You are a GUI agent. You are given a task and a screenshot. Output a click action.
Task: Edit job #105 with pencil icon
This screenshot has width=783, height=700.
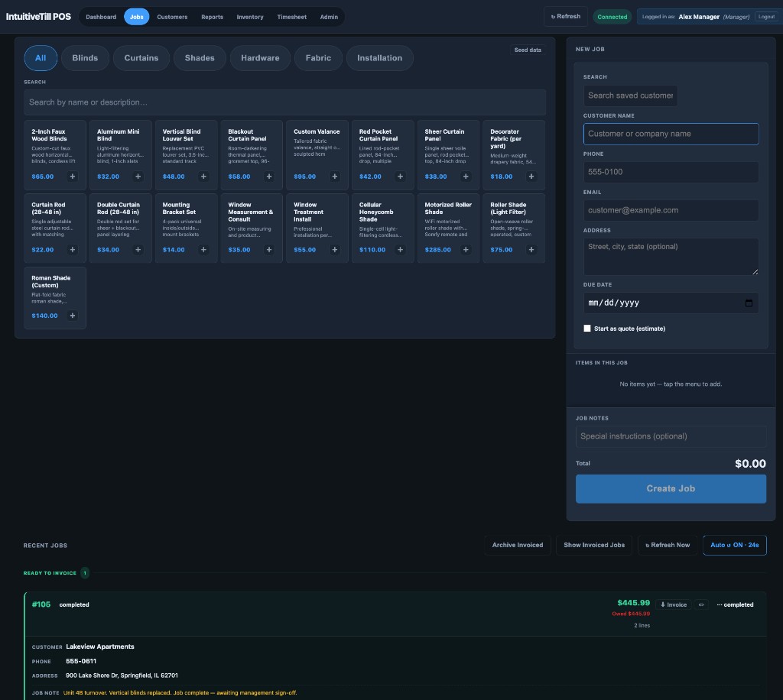[x=701, y=604]
